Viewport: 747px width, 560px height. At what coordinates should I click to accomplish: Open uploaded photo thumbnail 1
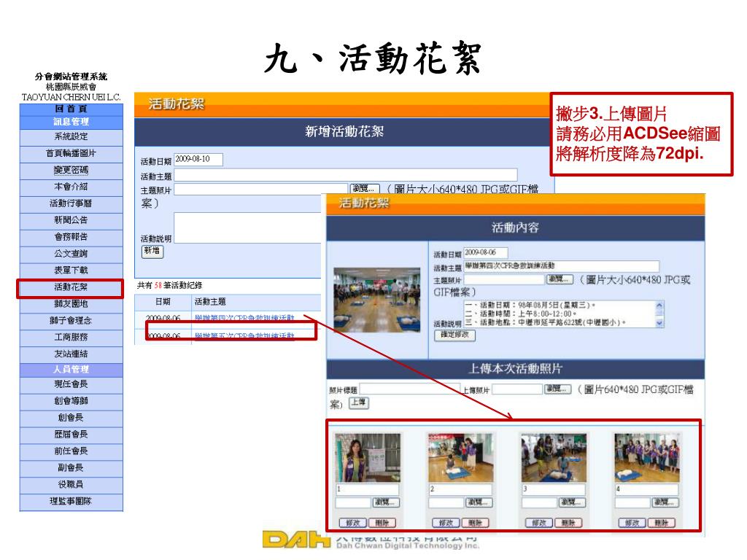[x=368, y=458]
